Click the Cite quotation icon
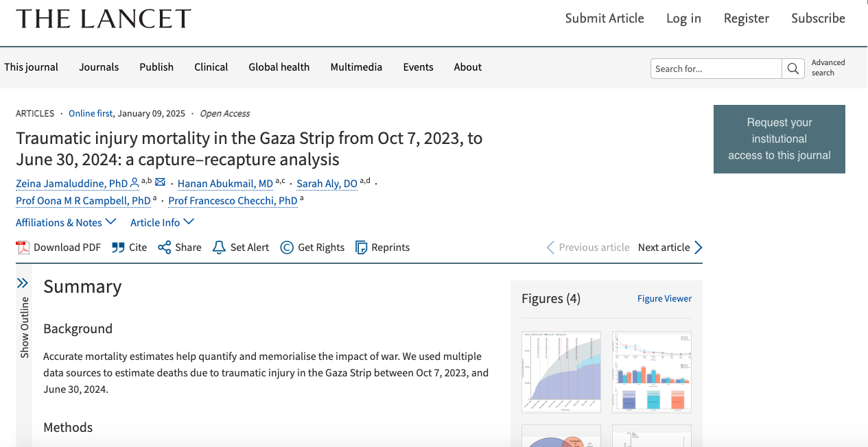868x447 pixels. (x=118, y=247)
